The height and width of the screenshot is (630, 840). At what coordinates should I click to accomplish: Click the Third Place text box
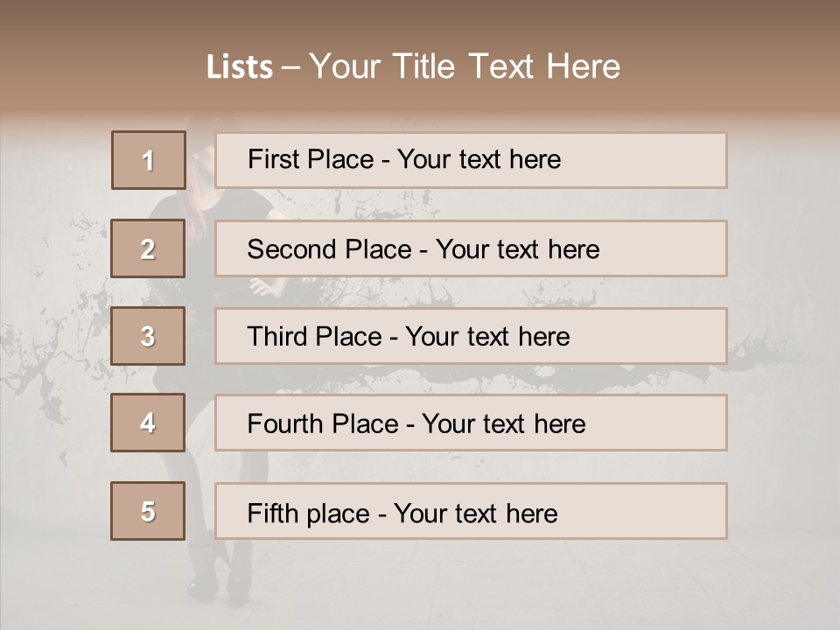click(471, 336)
